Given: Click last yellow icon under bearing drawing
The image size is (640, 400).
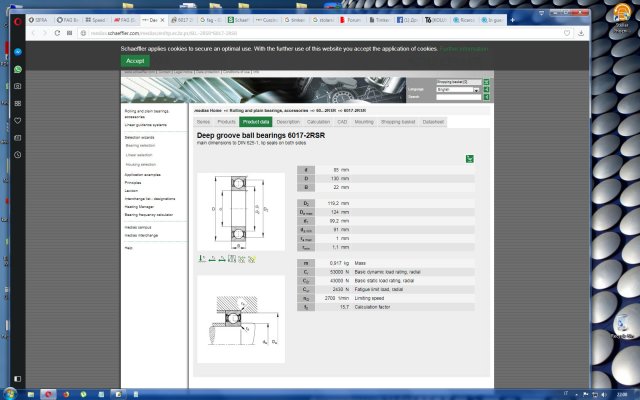Looking at the screenshot, I should [x=252, y=259].
